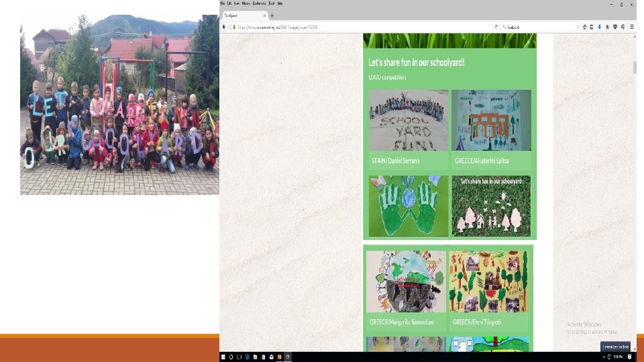Close the TwinSpace browser tab
Image resolution: width=644 pixels, height=362 pixels.
(x=264, y=15)
